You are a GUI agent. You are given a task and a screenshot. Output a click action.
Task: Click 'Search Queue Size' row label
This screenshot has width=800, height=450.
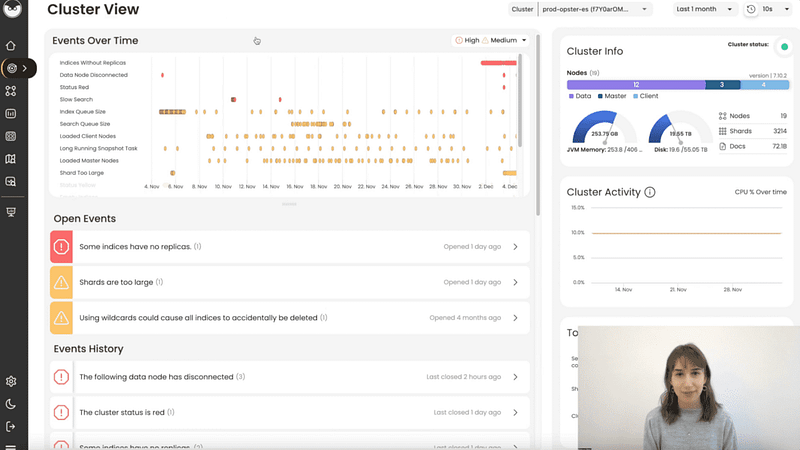tap(85, 124)
